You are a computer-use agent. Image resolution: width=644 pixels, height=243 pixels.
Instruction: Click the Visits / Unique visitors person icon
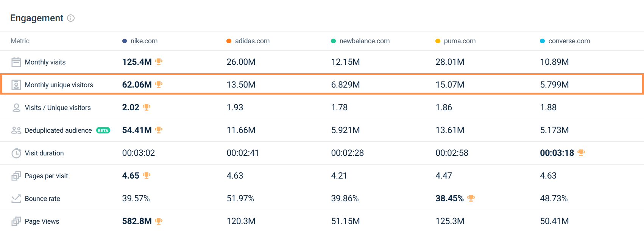(16, 108)
